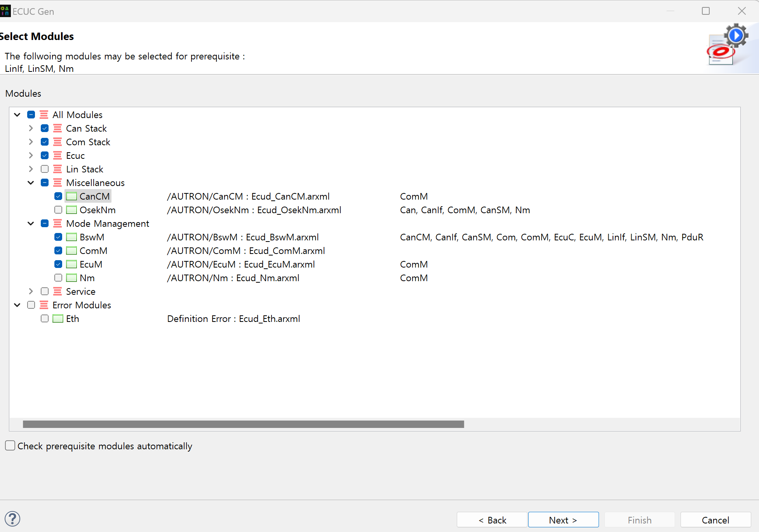The image size is (759, 532).
Task: Check the Lin Stack checkbox
Action: [45, 169]
